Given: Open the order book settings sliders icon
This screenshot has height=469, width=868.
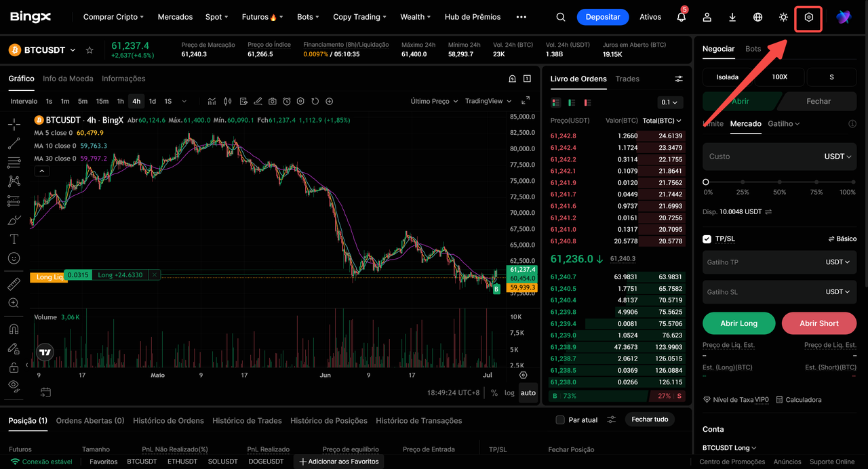Looking at the screenshot, I should pyautogui.click(x=679, y=79).
